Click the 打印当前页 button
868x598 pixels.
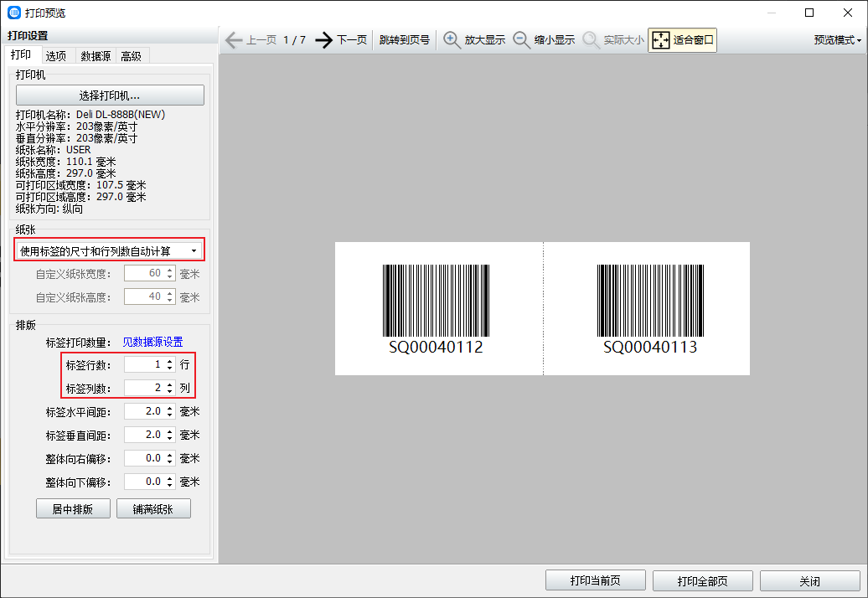[596, 581]
